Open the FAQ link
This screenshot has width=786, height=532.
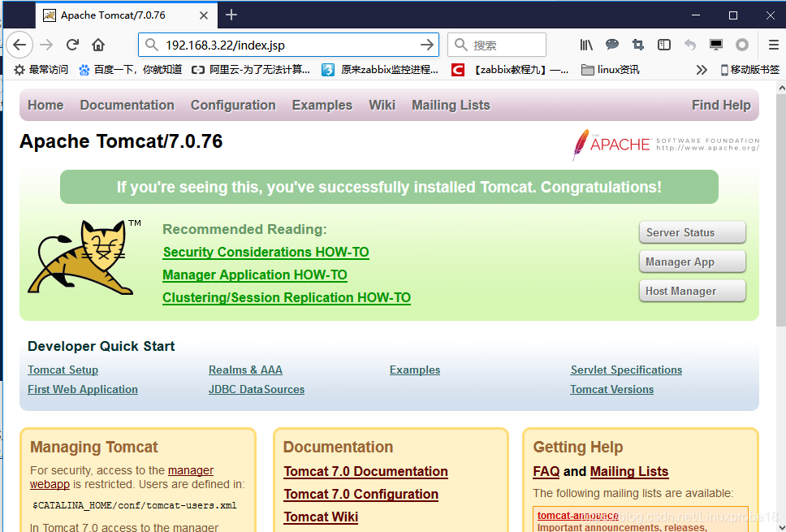[546, 471]
